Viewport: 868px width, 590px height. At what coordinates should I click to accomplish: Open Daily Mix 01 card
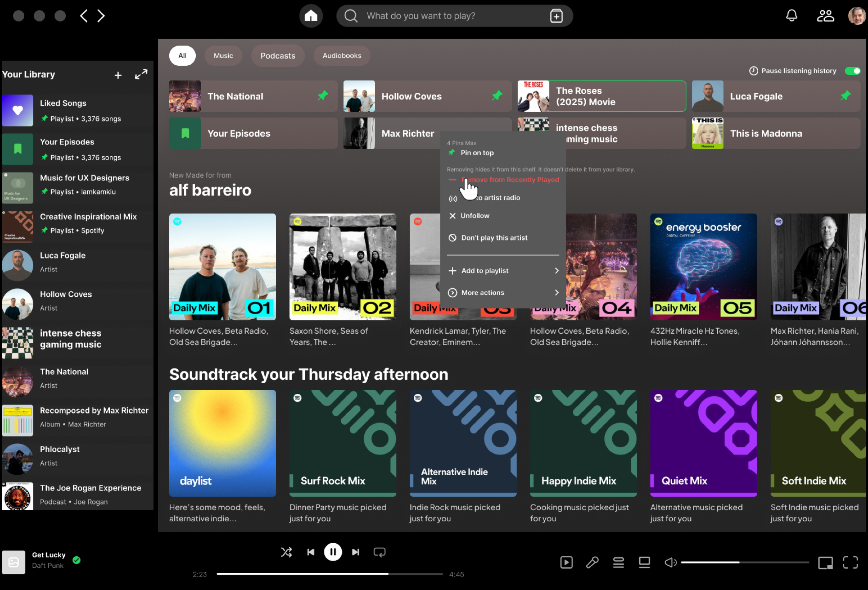222,267
